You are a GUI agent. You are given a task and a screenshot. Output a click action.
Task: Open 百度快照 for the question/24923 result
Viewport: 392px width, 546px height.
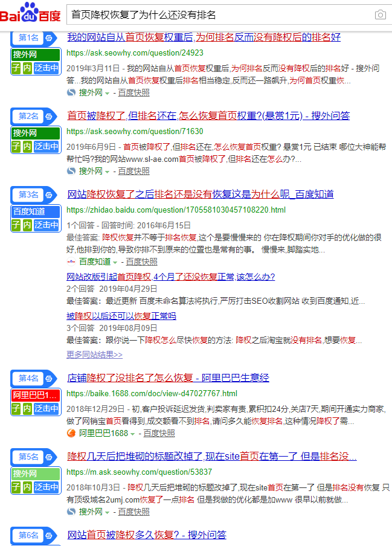[x=133, y=92]
